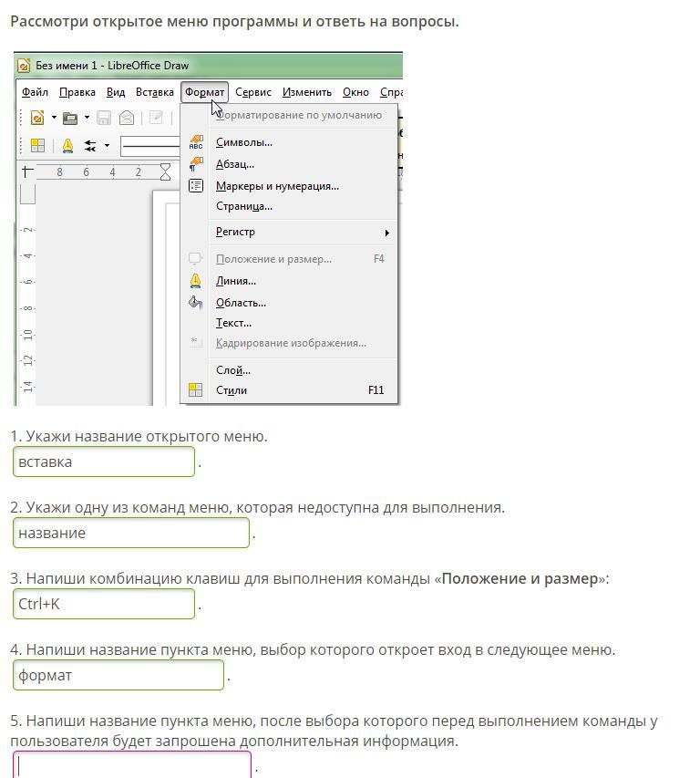Image resolution: width=700 pixels, height=778 pixels.
Task: Click the Edit file pencil icon
Action: (156, 118)
